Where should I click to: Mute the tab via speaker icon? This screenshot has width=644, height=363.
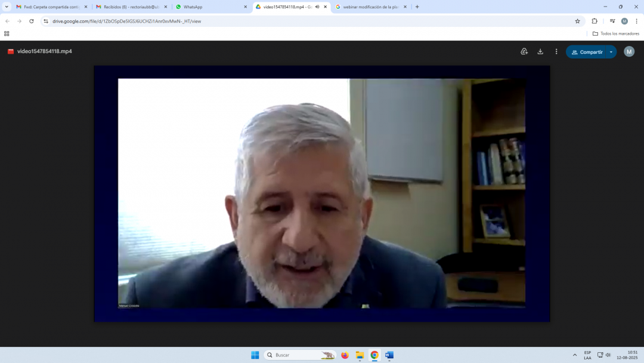[317, 7]
